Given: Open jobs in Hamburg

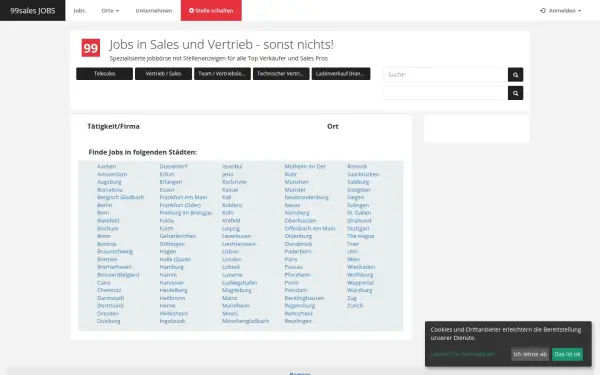Looking at the screenshot, I should pos(171,267).
